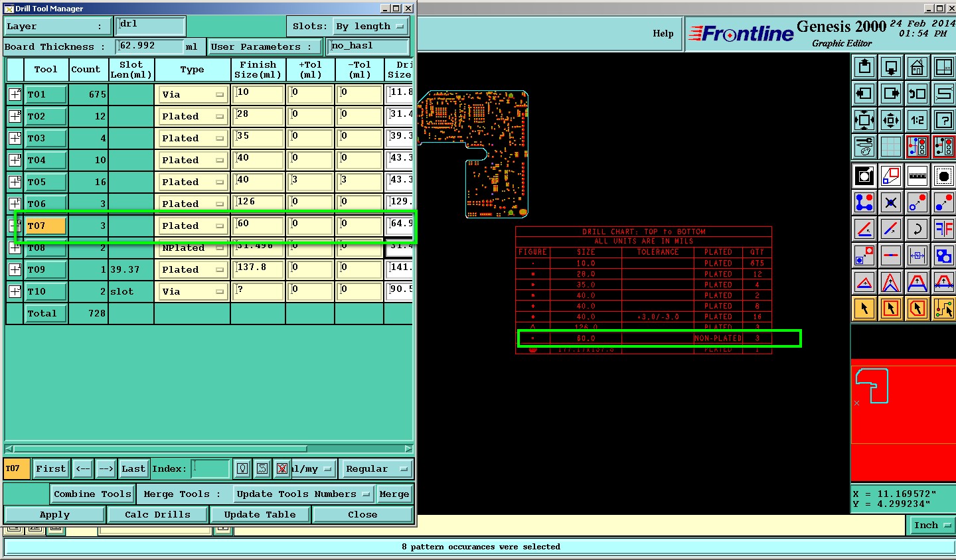Toggle the T03 tool button
956x560 pixels.
[46, 138]
